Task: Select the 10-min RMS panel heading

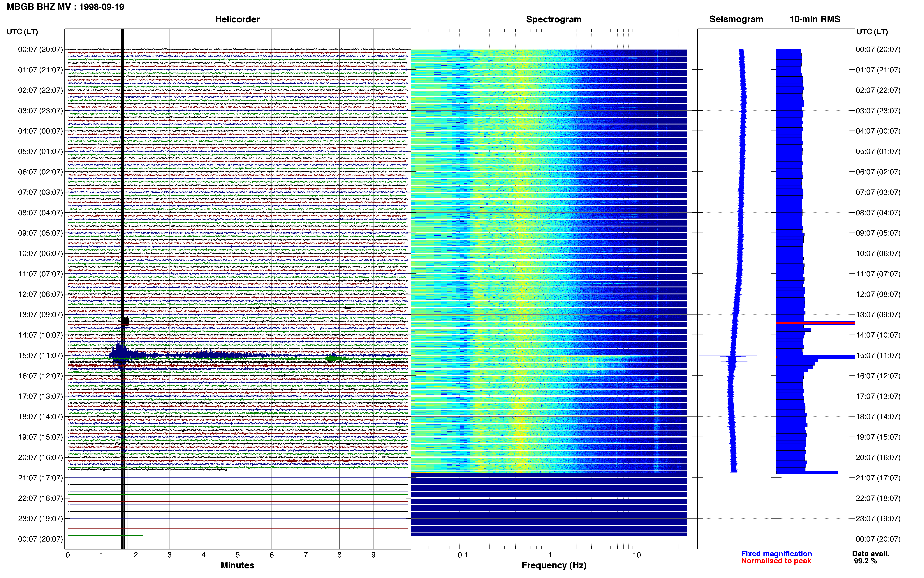Action: tap(815, 19)
